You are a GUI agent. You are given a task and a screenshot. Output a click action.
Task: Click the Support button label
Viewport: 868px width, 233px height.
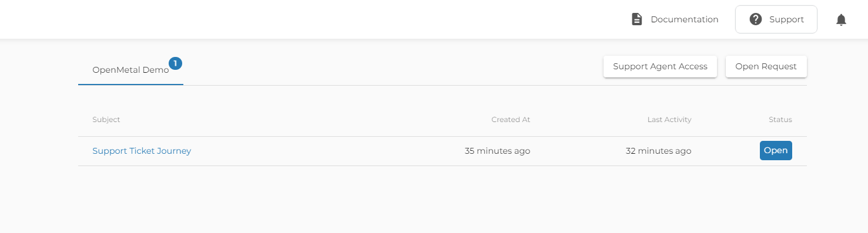tap(786, 19)
